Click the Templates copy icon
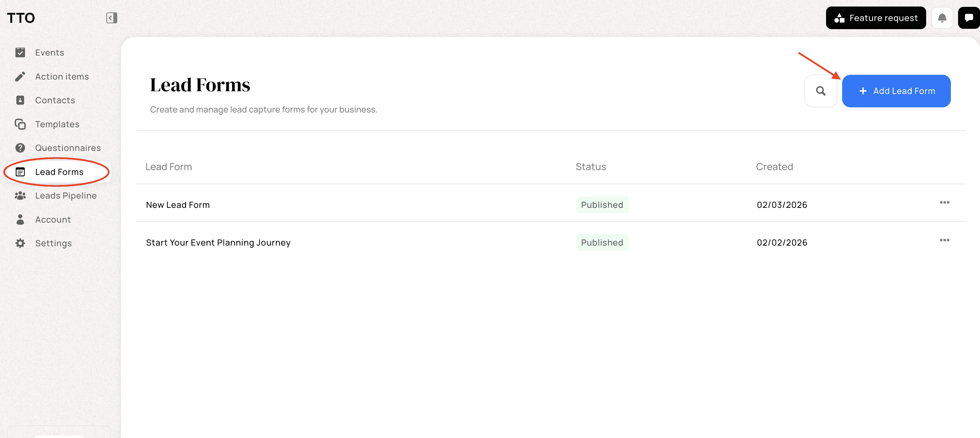The image size is (980, 438). pyautogui.click(x=20, y=124)
